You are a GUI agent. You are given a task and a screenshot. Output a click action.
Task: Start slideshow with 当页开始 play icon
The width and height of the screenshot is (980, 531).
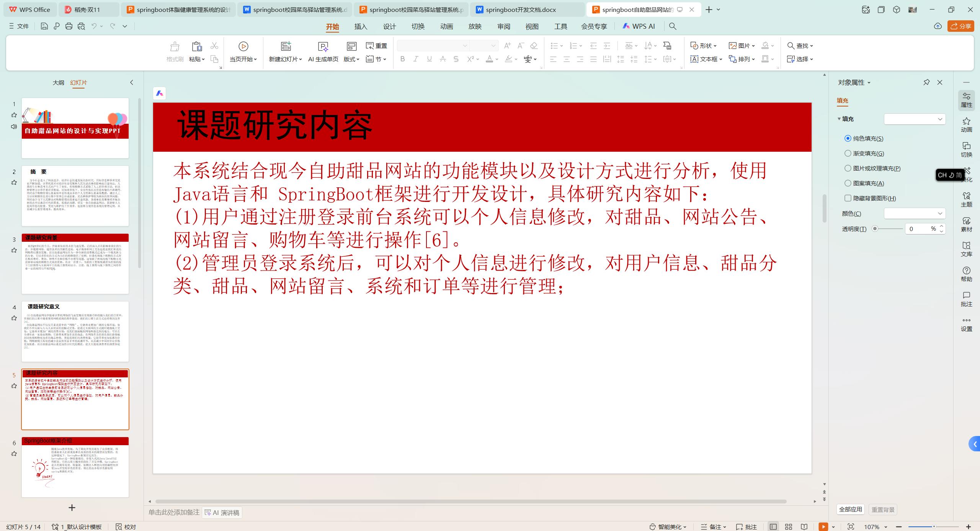click(243, 46)
